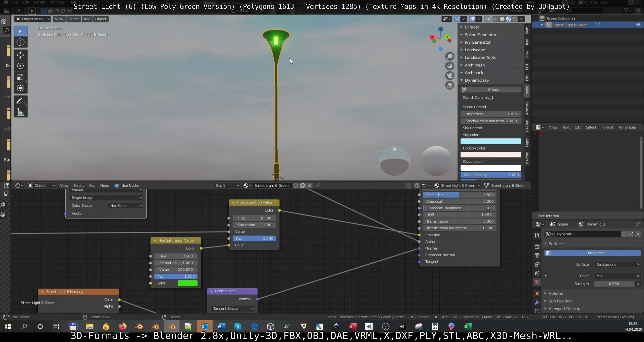The width and height of the screenshot is (644, 342).
Task: Select the Scale tool
Action: click(x=20, y=77)
